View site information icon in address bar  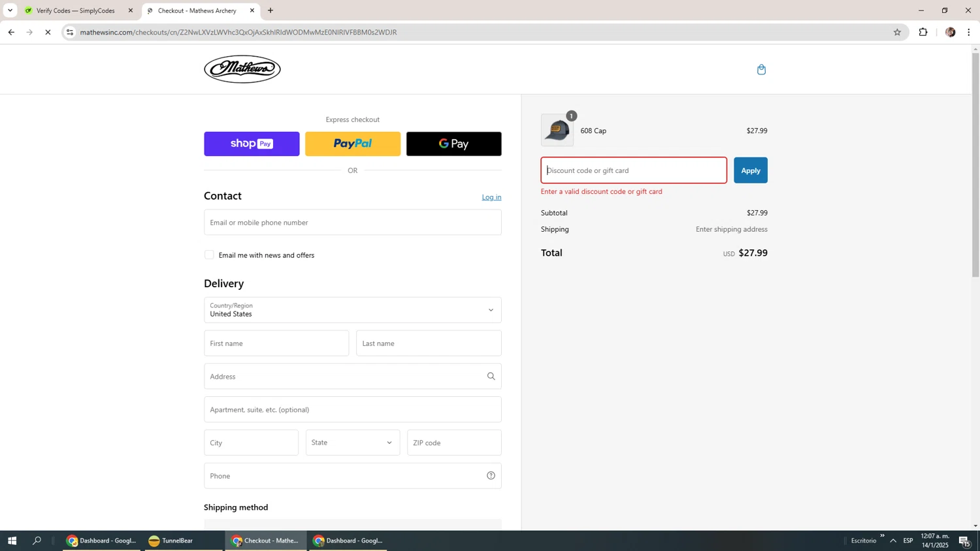70,32
